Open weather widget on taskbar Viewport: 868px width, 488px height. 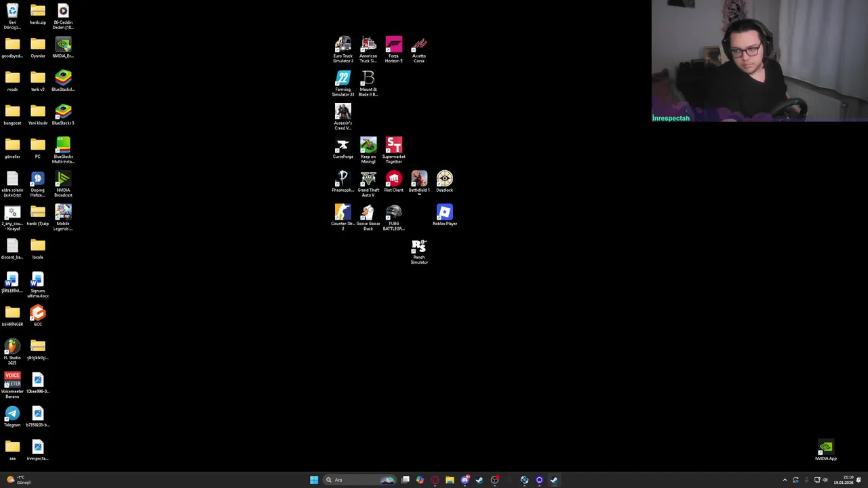[18, 480]
